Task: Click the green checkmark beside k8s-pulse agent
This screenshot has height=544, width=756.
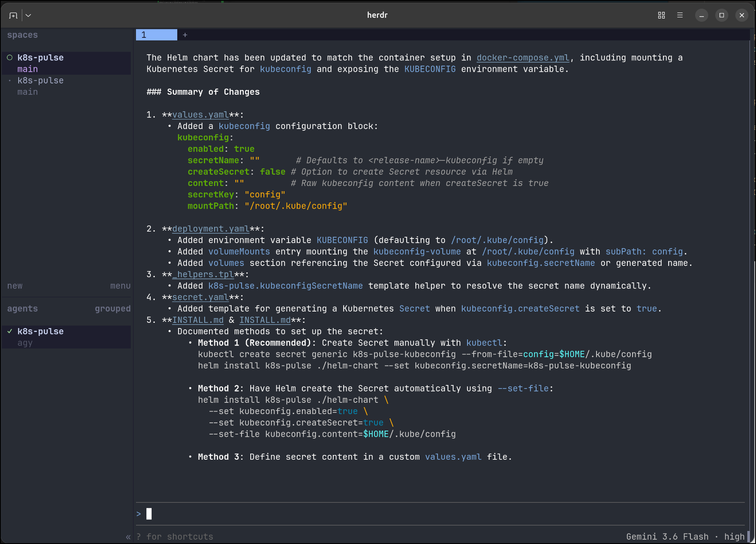Action: pyautogui.click(x=10, y=331)
